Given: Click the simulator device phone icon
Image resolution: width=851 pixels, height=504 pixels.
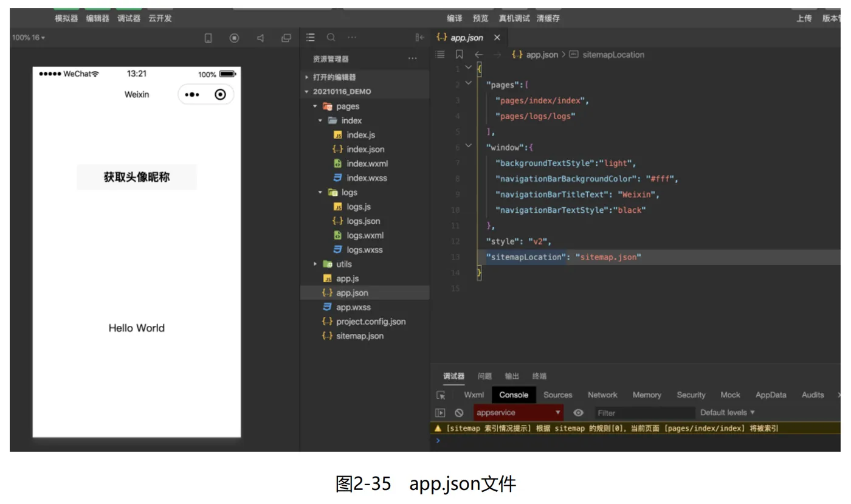Looking at the screenshot, I should (208, 38).
